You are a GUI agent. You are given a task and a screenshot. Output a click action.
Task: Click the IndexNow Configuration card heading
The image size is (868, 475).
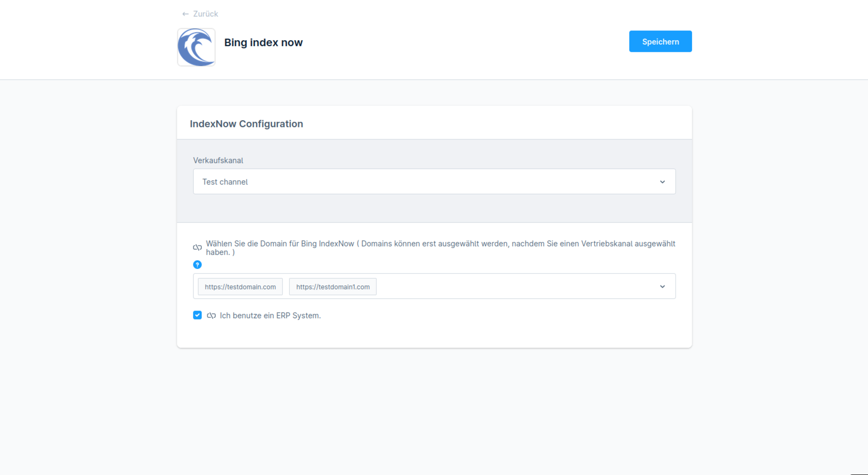246,124
